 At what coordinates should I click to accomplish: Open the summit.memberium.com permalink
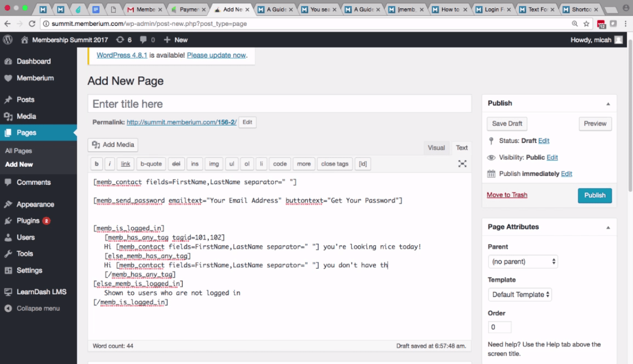pos(181,122)
